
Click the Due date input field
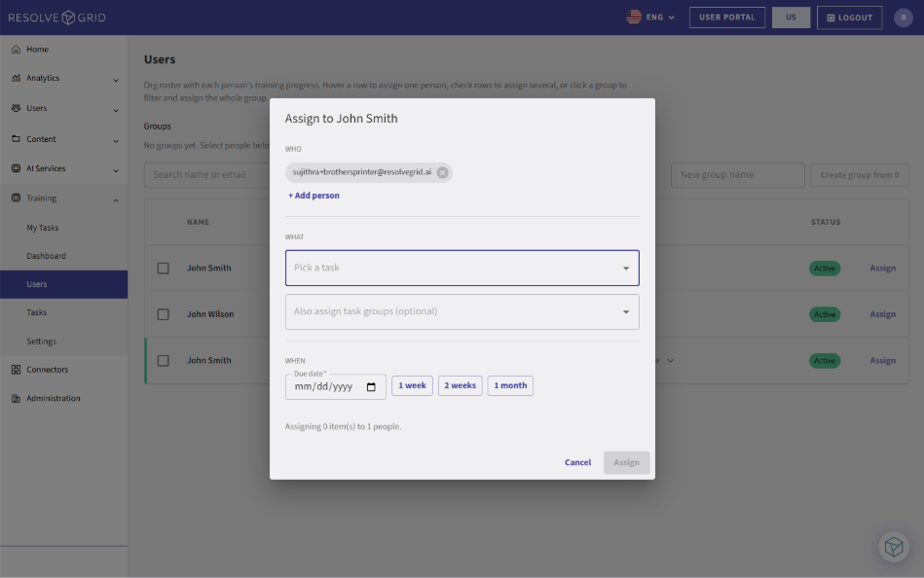tap(335, 387)
